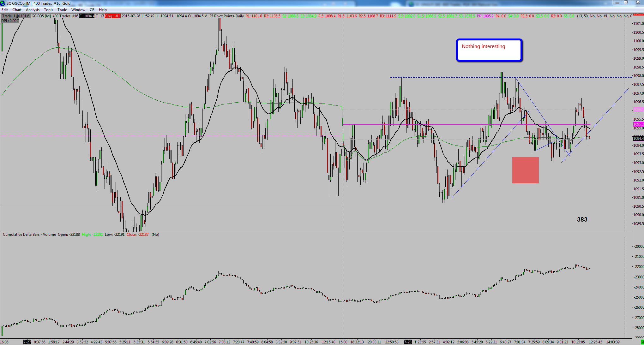644x345 pixels.
Task: Click the 'S3: 1078.5' pivot value
Action: click(x=467, y=16)
